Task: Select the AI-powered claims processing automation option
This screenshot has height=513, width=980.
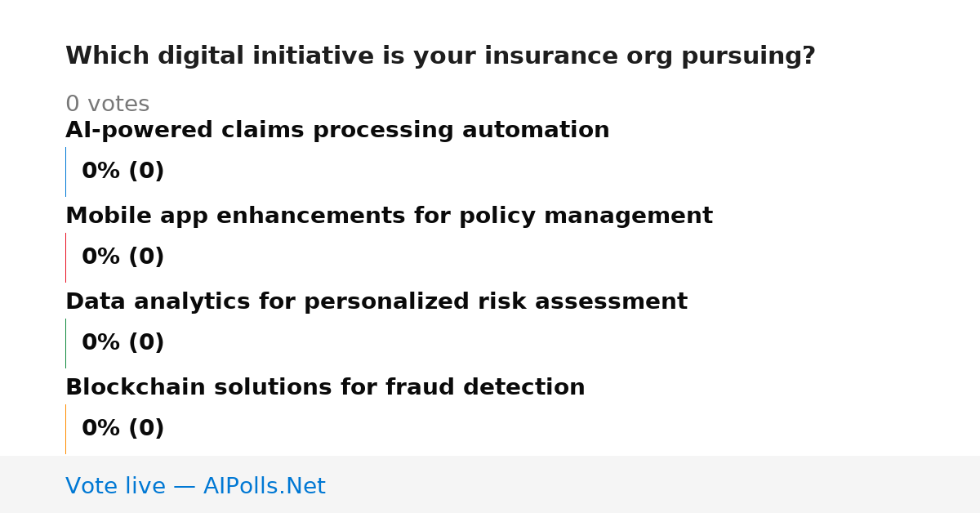Action: pyautogui.click(x=337, y=131)
